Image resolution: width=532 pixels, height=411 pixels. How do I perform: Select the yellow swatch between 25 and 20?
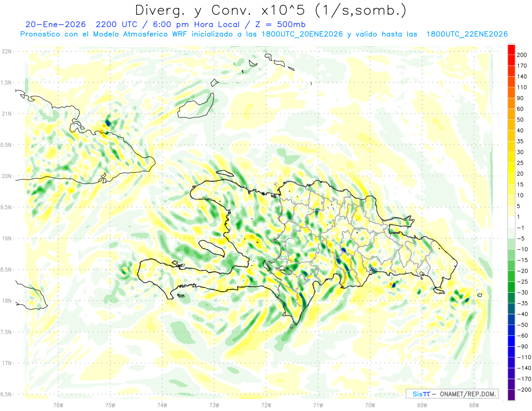(x=511, y=168)
